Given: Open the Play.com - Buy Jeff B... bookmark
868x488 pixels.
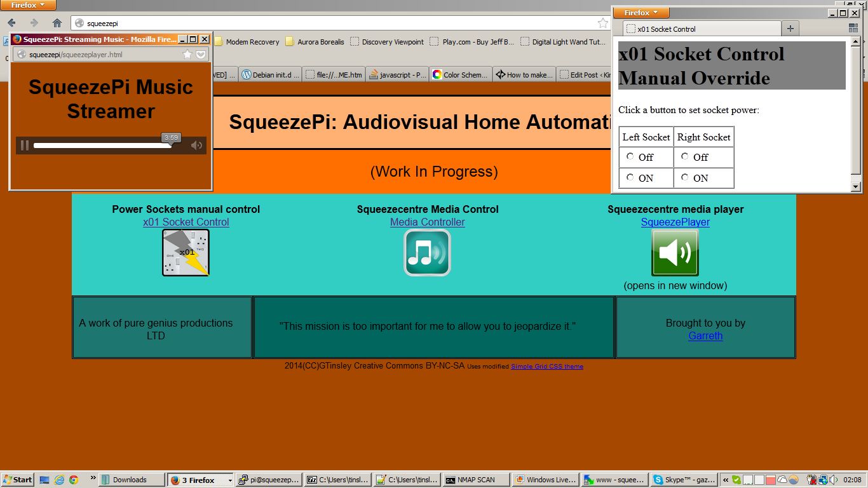Looking at the screenshot, I should click(x=471, y=42).
